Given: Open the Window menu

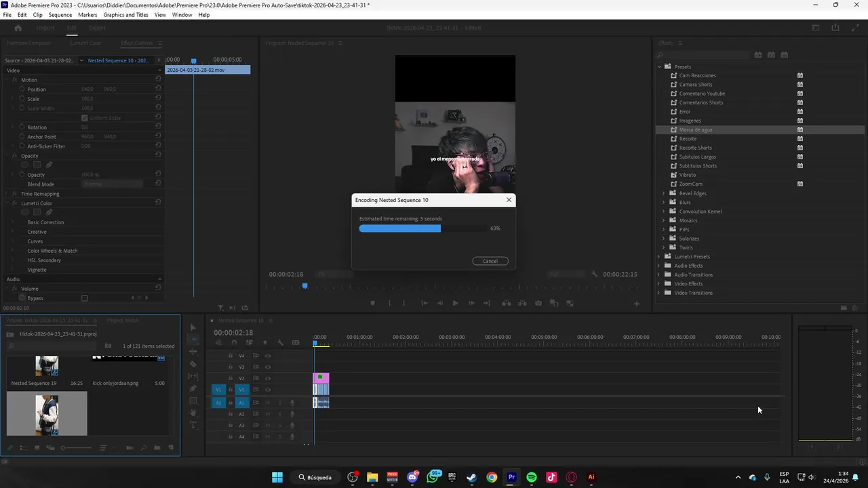Looking at the screenshot, I should (x=182, y=15).
